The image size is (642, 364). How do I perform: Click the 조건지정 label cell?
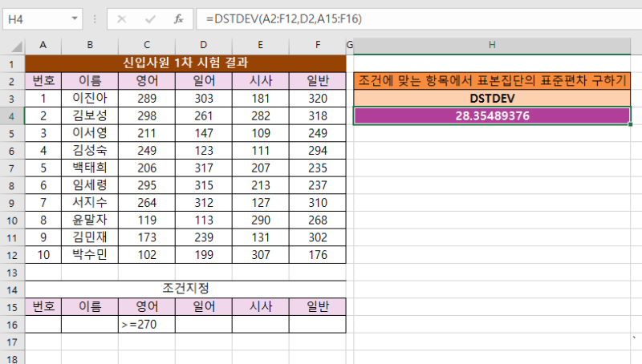185,289
